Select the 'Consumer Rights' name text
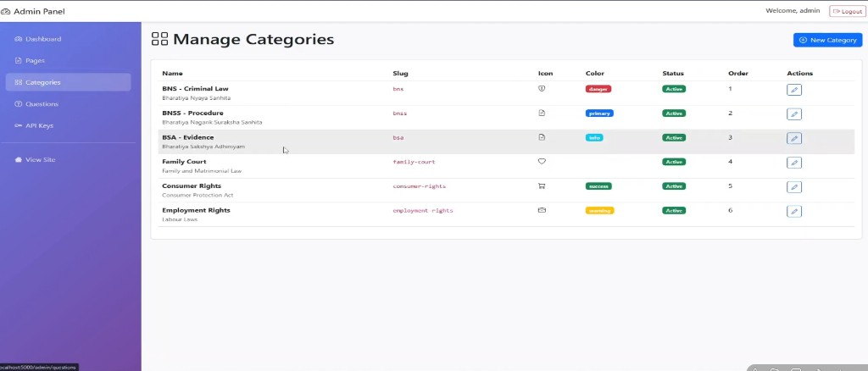The height and width of the screenshot is (371, 868). coord(192,185)
